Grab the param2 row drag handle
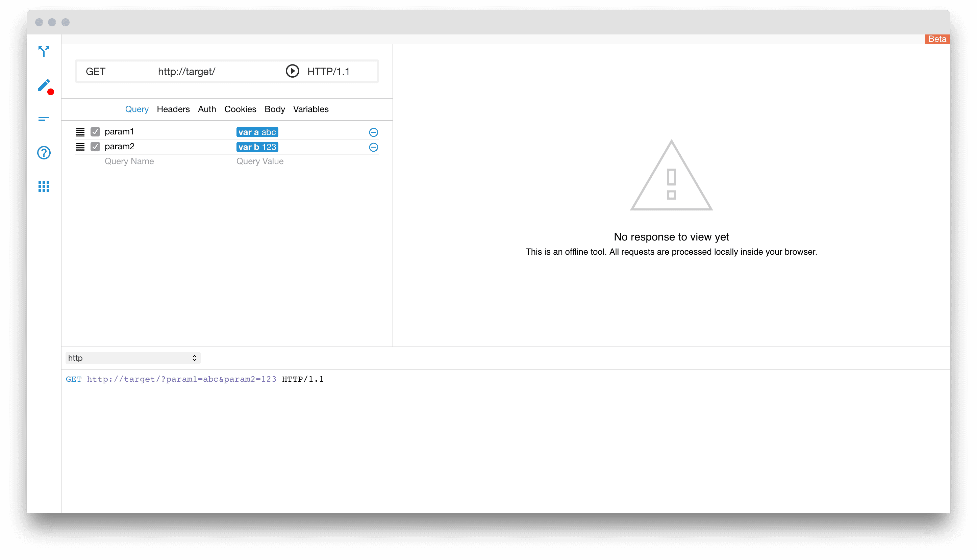Image resolution: width=977 pixels, height=560 pixels. coord(80,147)
